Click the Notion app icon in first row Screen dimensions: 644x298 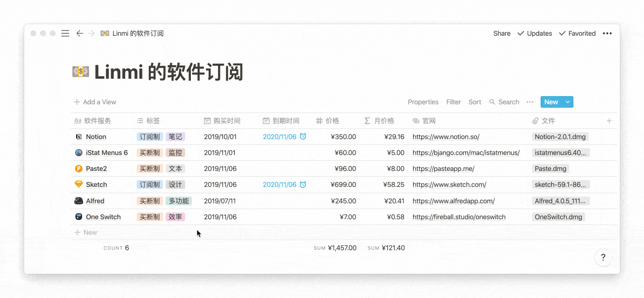tap(79, 137)
